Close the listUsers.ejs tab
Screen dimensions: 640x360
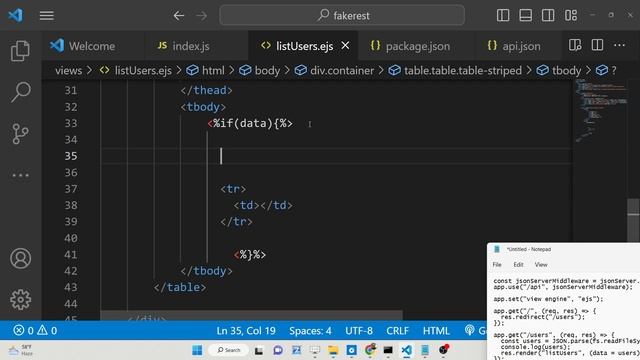pyautogui.click(x=345, y=46)
